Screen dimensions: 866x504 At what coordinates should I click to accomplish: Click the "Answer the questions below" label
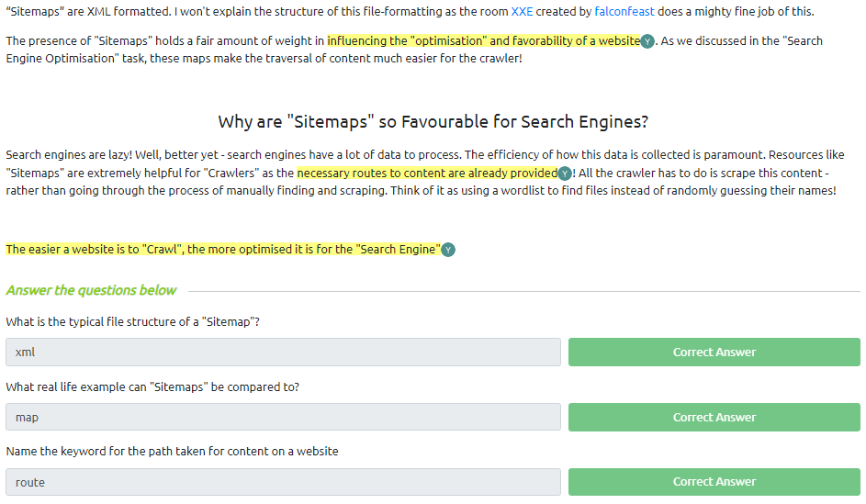pyautogui.click(x=91, y=291)
